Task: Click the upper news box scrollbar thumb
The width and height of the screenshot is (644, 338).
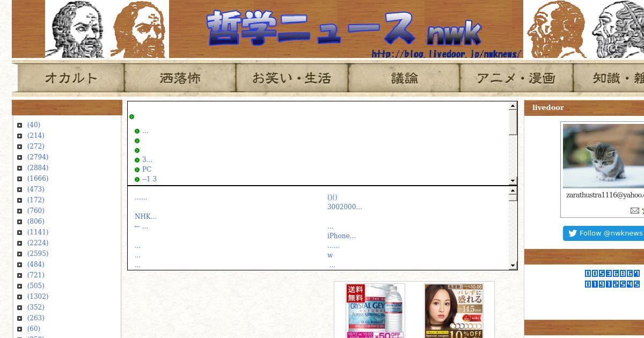Action: tap(513, 123)
